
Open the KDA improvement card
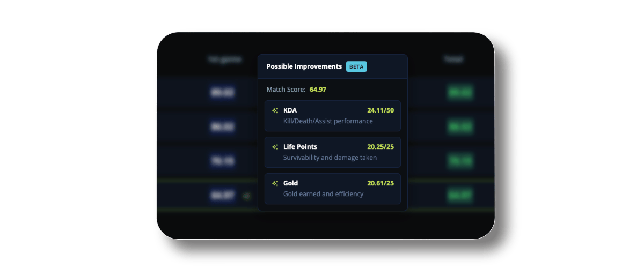pos(333,116)
